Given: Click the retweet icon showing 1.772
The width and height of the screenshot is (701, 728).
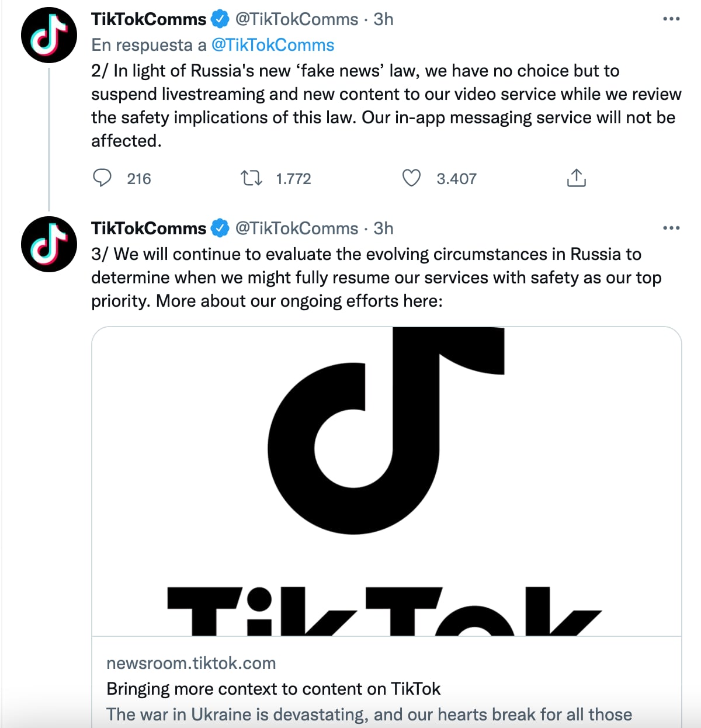Looking at the screenshot, I should (x=251, y=178).
